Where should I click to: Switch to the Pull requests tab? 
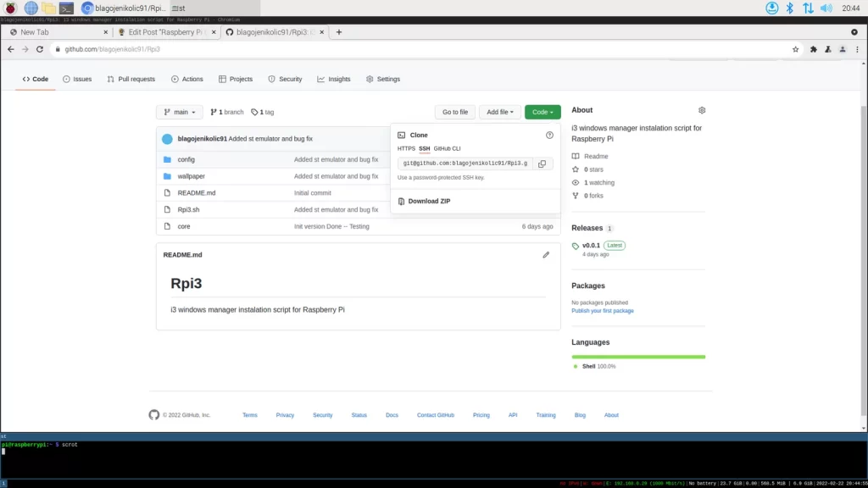point(131,79)
